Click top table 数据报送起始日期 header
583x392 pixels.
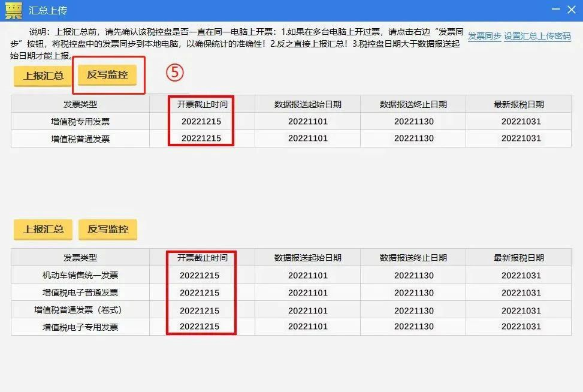click(307, 104)
